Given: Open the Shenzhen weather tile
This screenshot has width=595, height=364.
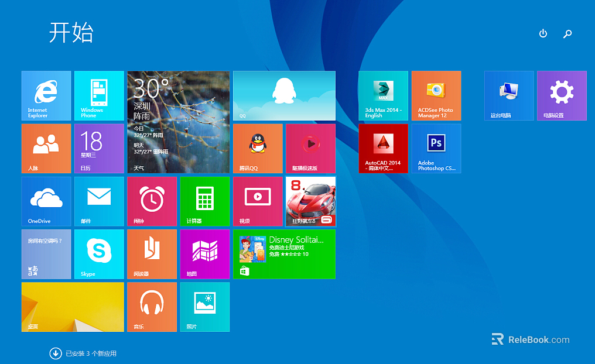Looking at the screenshot, I should pyautogui.click(x=179, y=122).
